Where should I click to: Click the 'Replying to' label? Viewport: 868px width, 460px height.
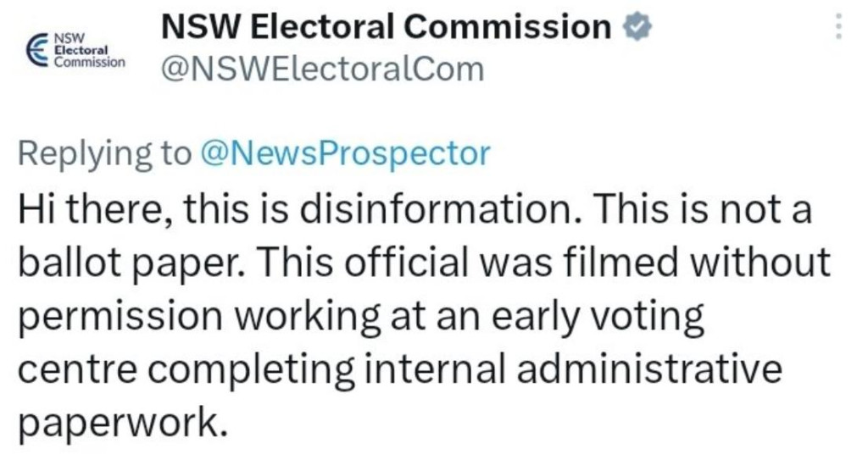[x=104, y=154]
